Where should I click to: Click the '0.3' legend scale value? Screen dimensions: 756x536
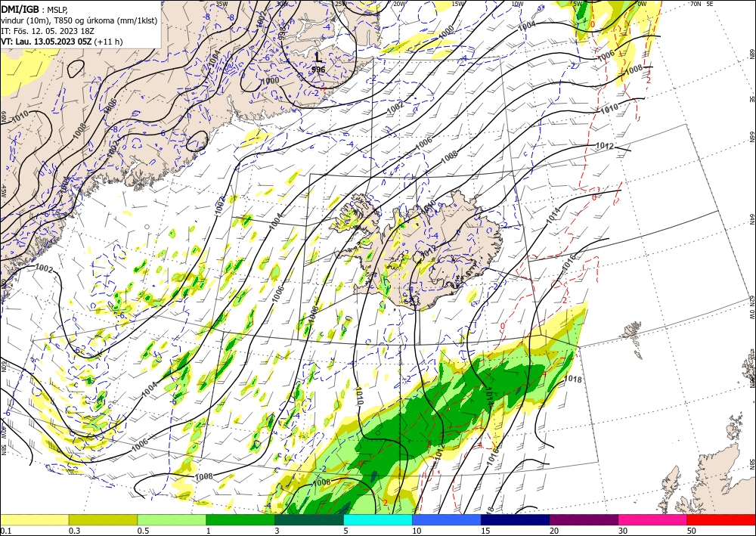[74, 531]
